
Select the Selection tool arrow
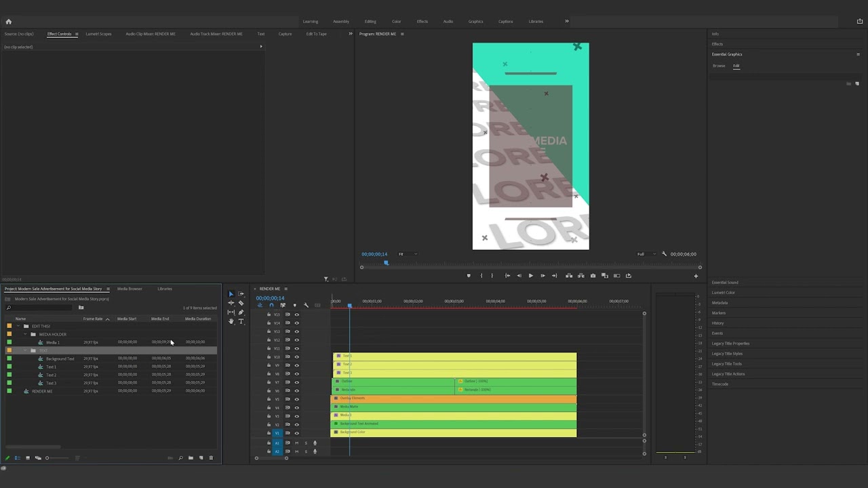click(231, 294)
